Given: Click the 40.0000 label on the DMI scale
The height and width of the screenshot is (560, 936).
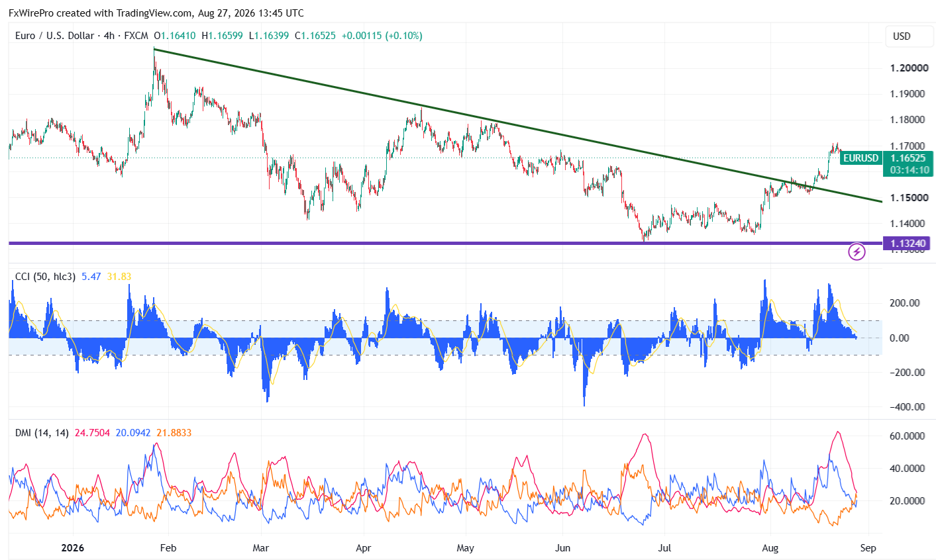Looking at the screenshot, I should point(907,469).
